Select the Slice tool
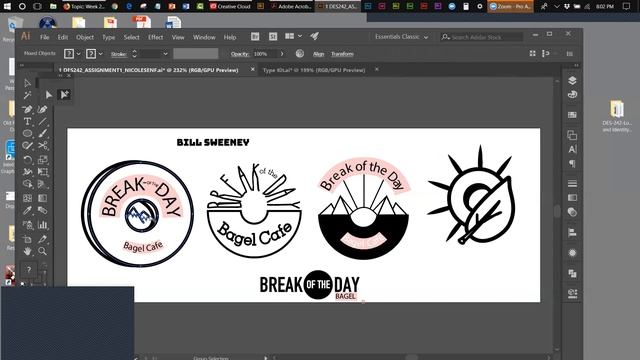640x360 pixels. 42,239
